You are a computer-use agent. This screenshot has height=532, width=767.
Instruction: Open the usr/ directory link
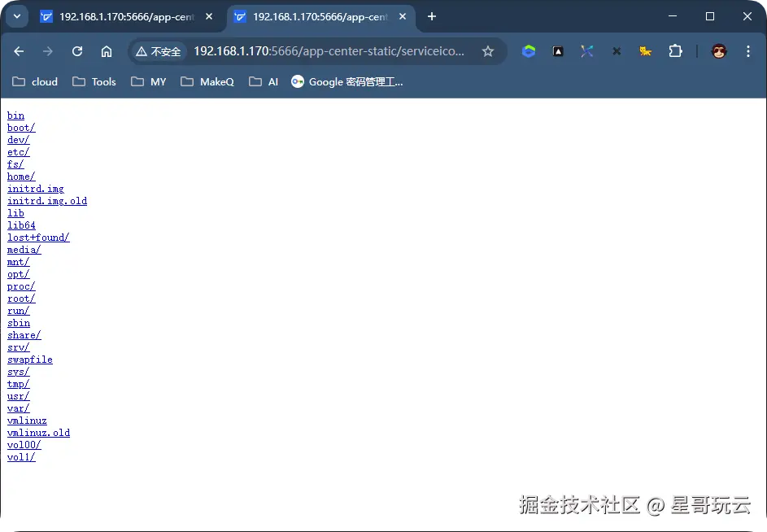(x=18, y=396)
